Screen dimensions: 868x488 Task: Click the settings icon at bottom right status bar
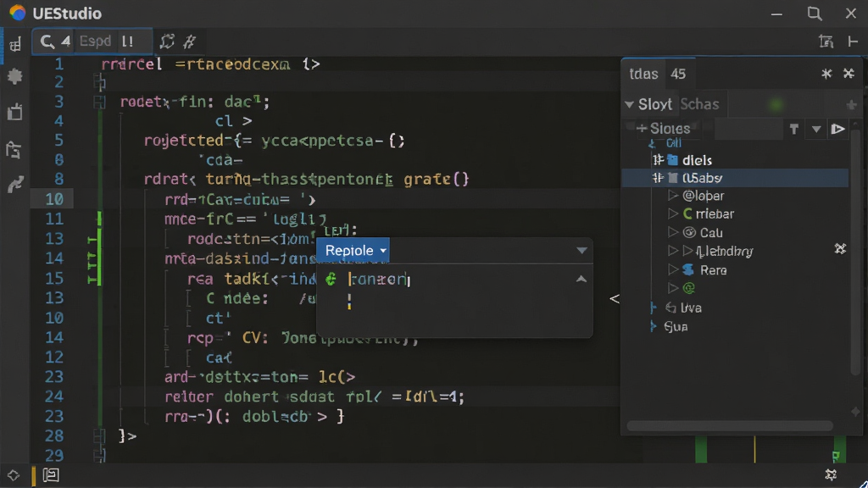(831, 474)
